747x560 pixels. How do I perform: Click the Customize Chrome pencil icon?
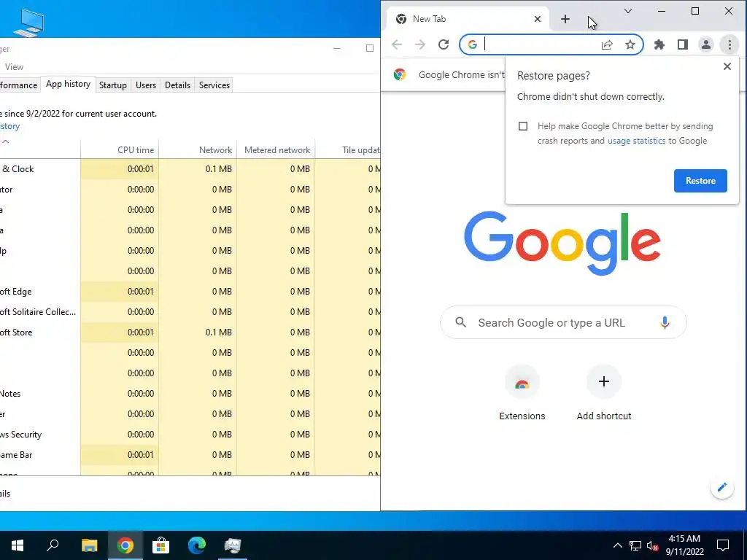[721, 487]
